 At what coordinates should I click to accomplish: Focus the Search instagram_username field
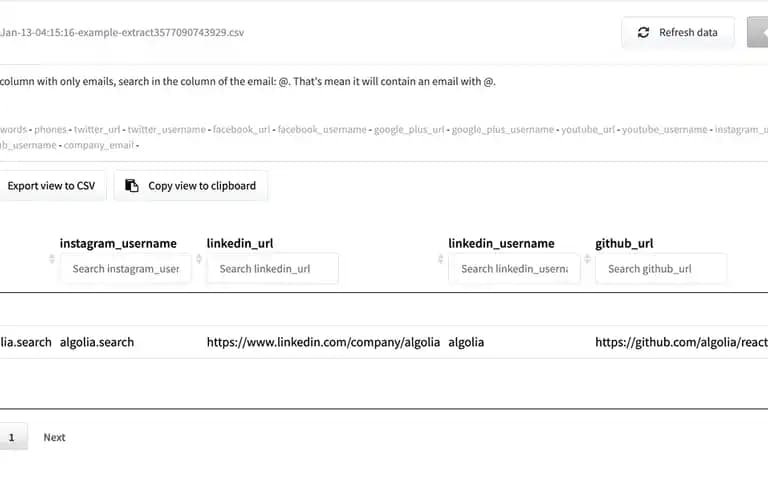tap(125, 268)
